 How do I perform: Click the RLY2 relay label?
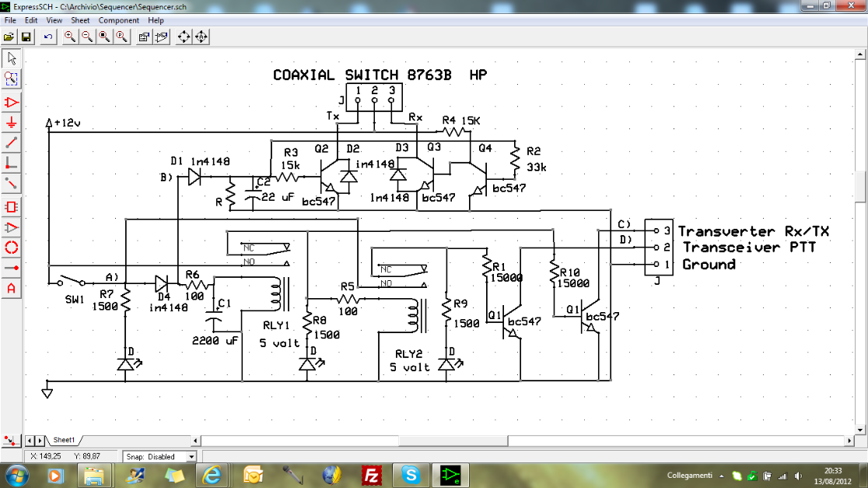coord(408,353)
